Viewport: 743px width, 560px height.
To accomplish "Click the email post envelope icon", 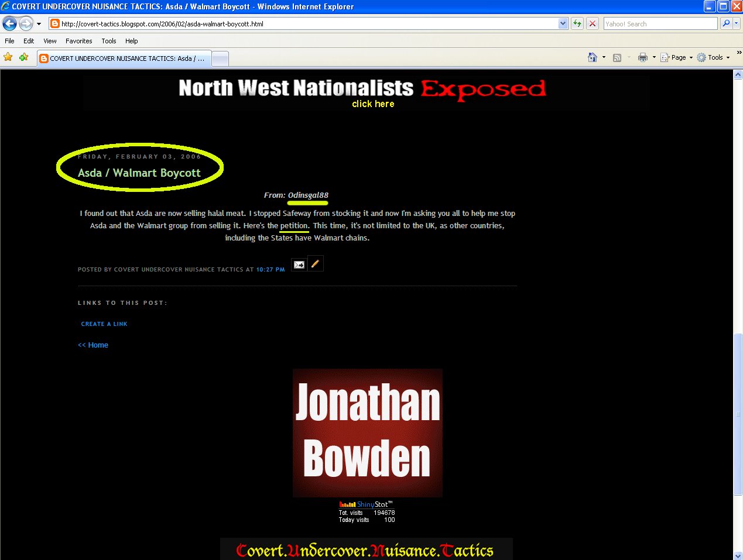I will pyautogui.click(x=299, y=264).
